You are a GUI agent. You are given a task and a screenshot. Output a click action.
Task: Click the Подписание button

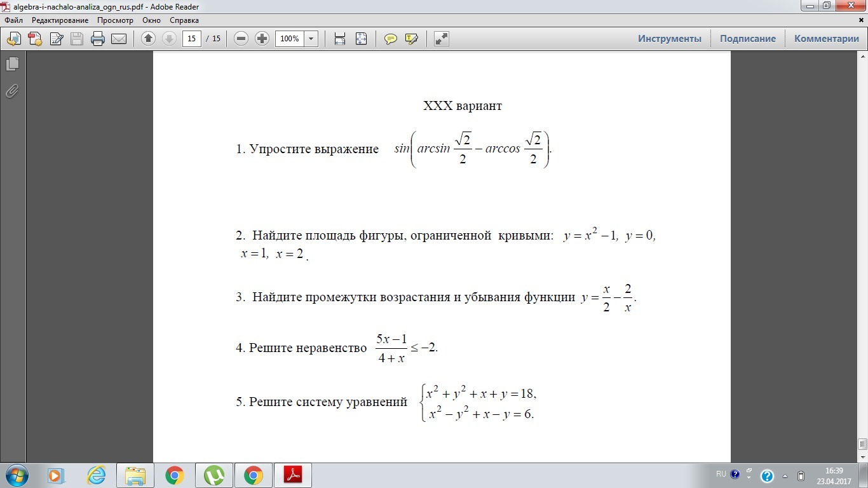pyautogui.click(x=747, y=39)
